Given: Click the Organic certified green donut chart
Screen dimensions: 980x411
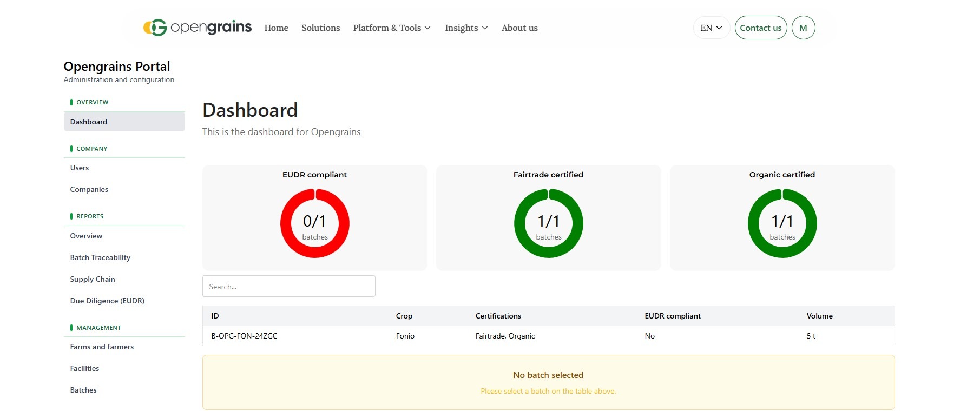Looking at the screenshot, I should coord(782,223).
